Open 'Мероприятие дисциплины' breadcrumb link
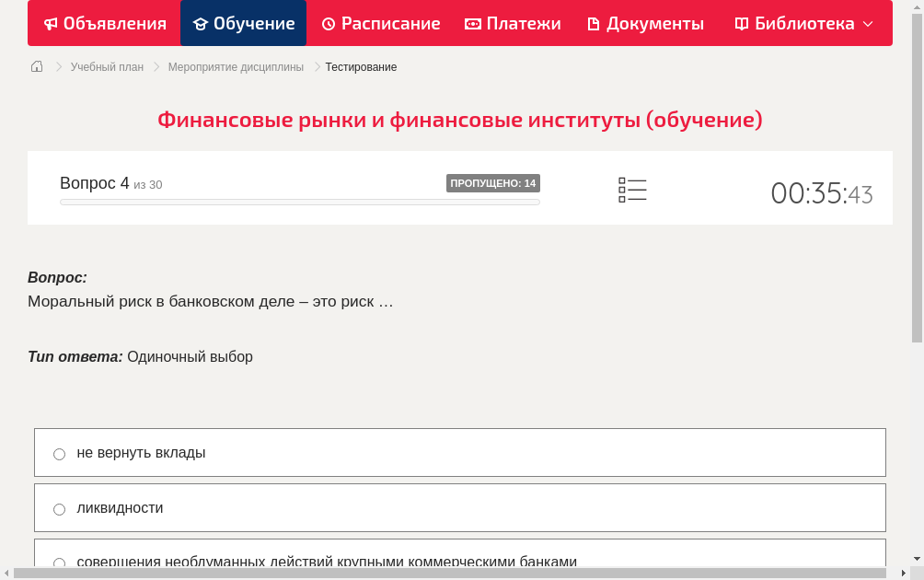 236,67
